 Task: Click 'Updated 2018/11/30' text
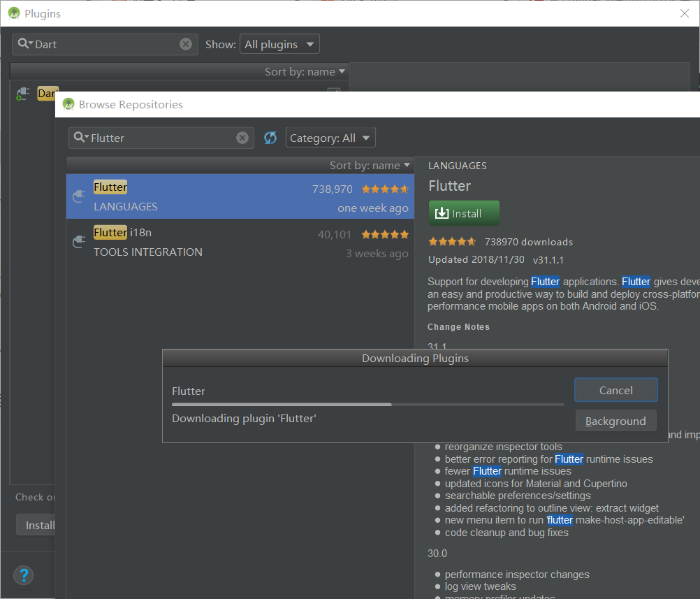click(476, 259)
